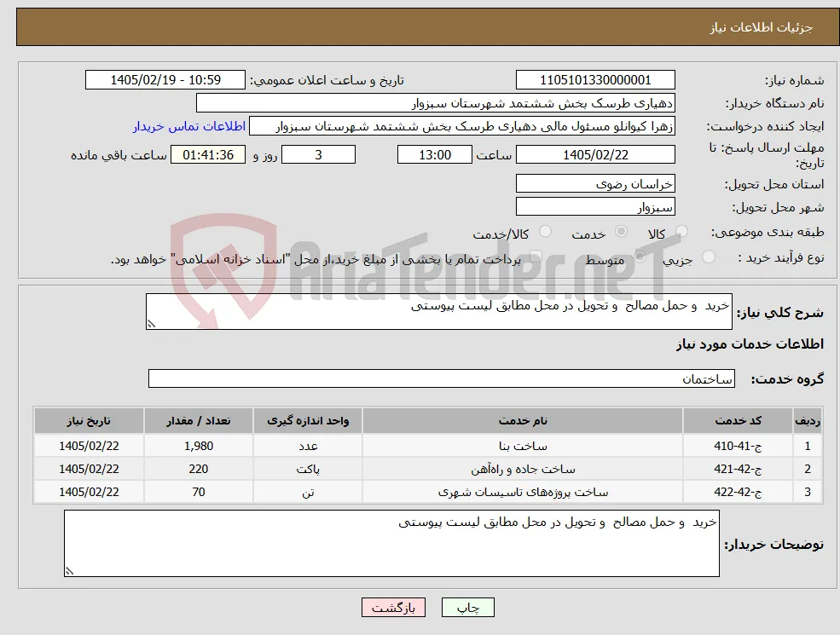Click the ردیف column header
Viewport: 840px width, 635px height.
click(808, 421)
